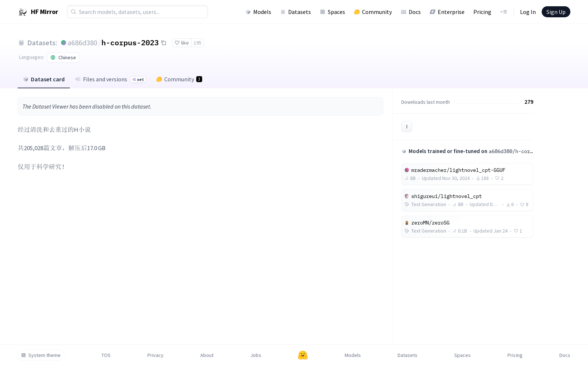Open Pricing in top navigation
This screenshot has height=368, width=588.
(x=482, y=12)
